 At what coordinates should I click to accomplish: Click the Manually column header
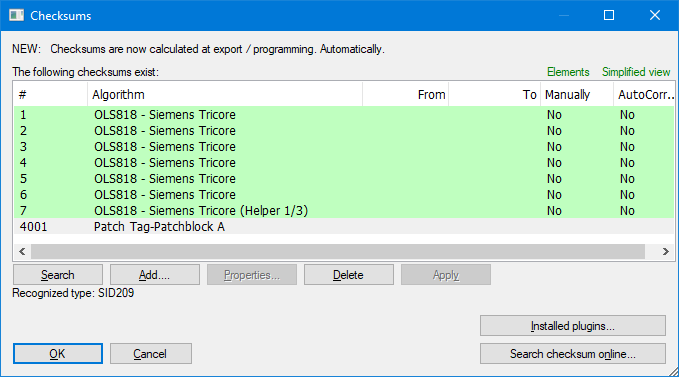(577, 94)
